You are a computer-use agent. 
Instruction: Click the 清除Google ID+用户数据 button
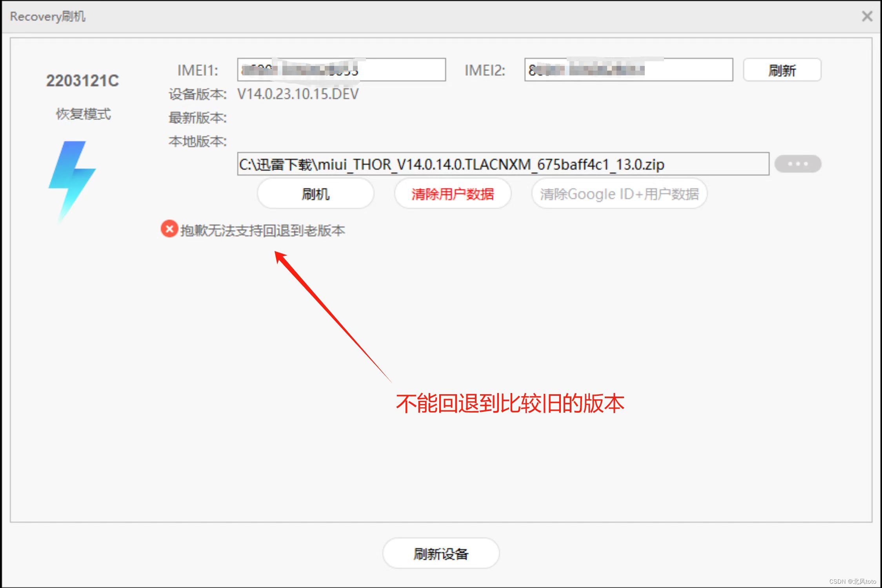[x=619, y=194]
